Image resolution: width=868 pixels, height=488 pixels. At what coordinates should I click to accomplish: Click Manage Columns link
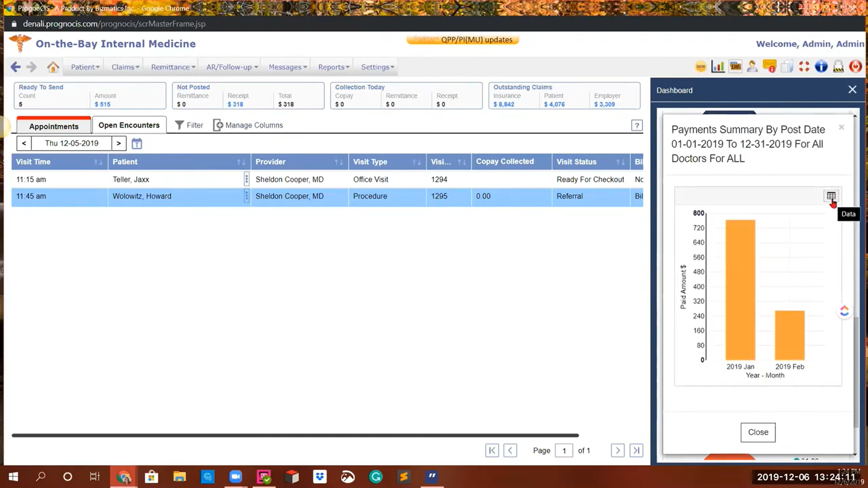(248, 125)
